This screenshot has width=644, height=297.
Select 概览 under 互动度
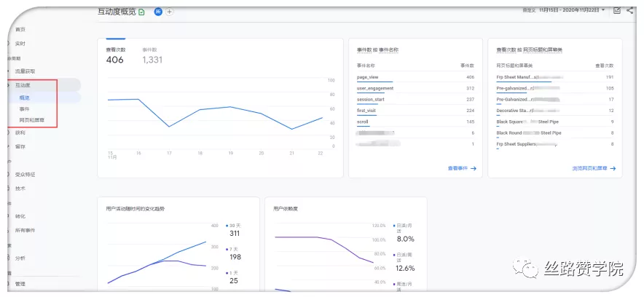pyautogui.click(x=24, y=98)
